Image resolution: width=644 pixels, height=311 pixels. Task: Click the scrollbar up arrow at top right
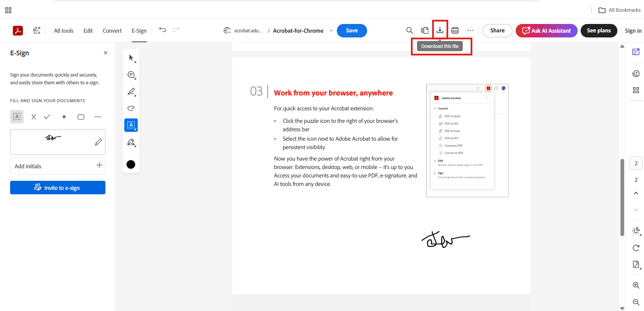[x=622, y=46]
